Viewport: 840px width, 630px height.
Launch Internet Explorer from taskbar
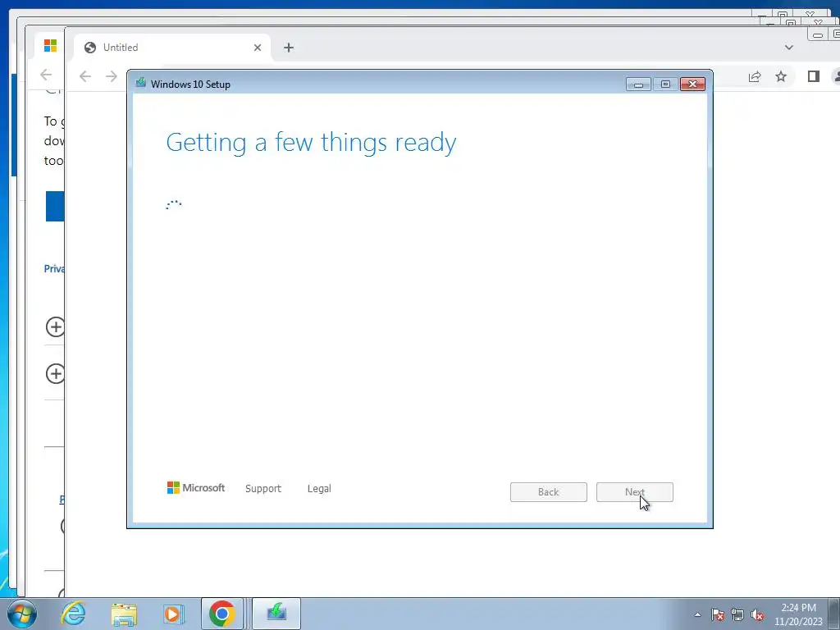[x=73, y=614]
